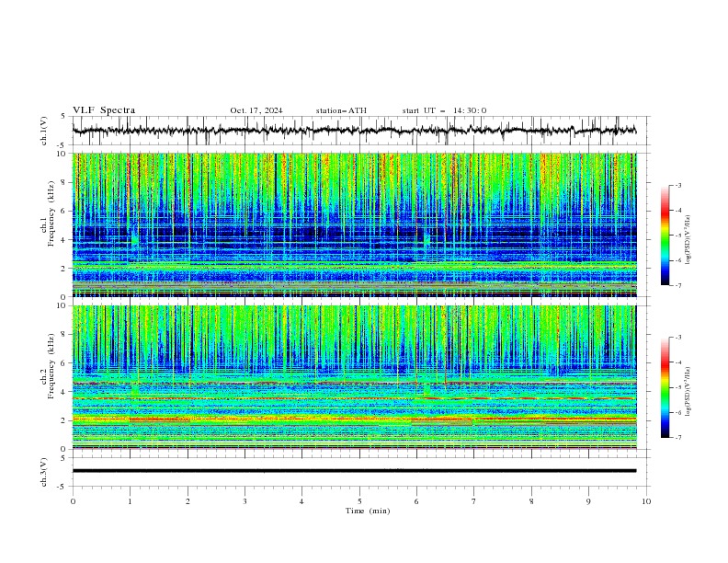The width and height of the screenshot is (728, 563).
Task: Click the lower ch.2 spectrogram color bar
Action: (x=665, y=387)
